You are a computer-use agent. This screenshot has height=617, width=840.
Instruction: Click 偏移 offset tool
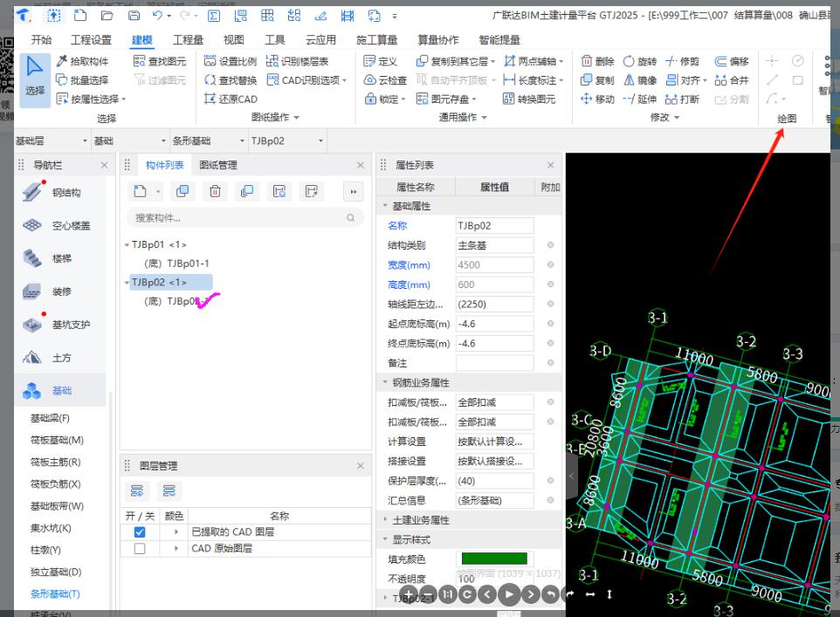(731, 61)
